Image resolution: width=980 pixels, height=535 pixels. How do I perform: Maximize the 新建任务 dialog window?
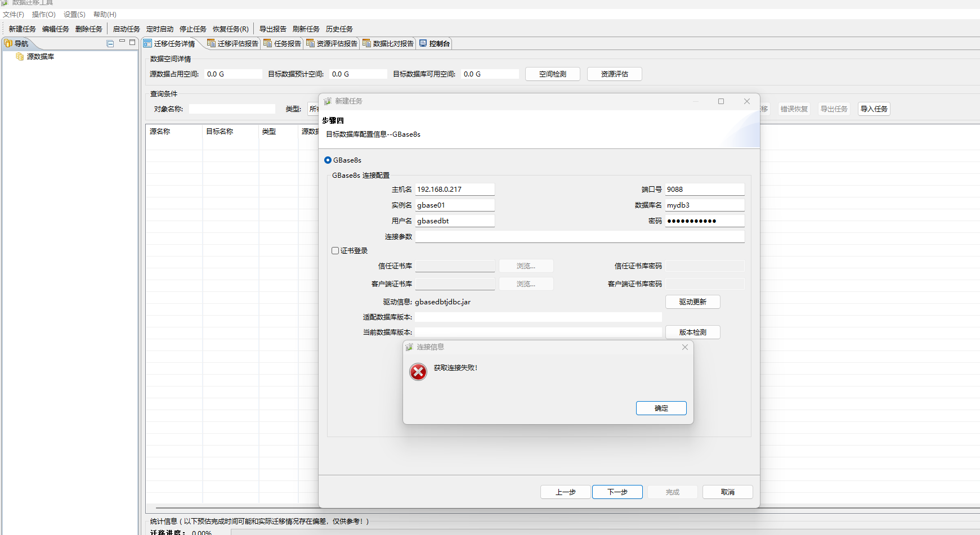pos(721,101)
